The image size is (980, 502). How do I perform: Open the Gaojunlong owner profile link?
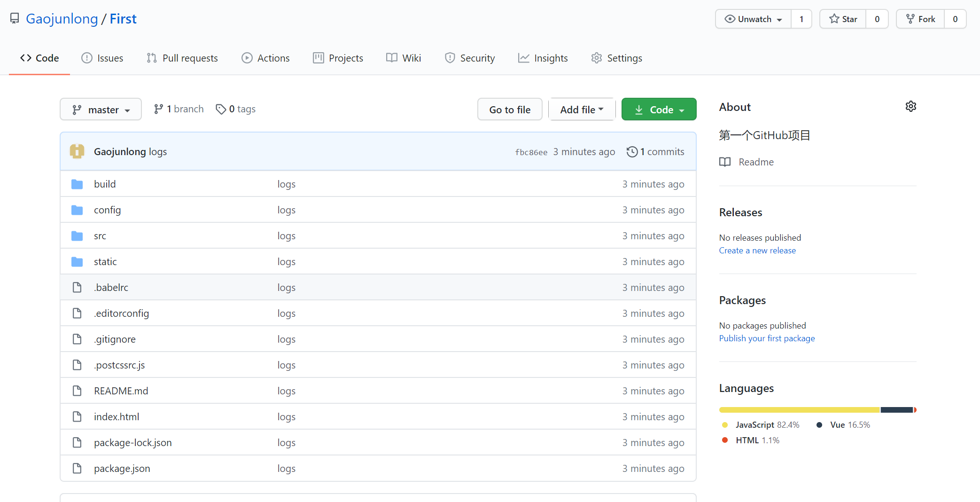click(62, 19)
